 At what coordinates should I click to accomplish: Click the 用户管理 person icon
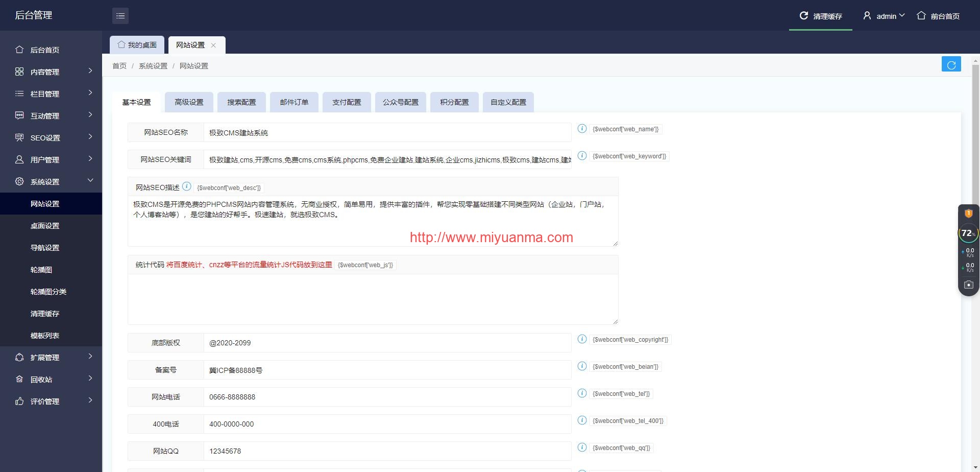click(19, 159)
